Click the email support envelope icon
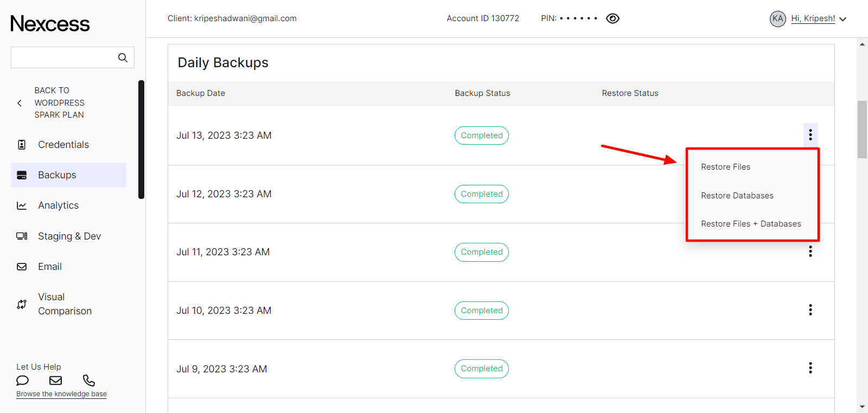This screenshot has width=868, height=413. (55, 380)
